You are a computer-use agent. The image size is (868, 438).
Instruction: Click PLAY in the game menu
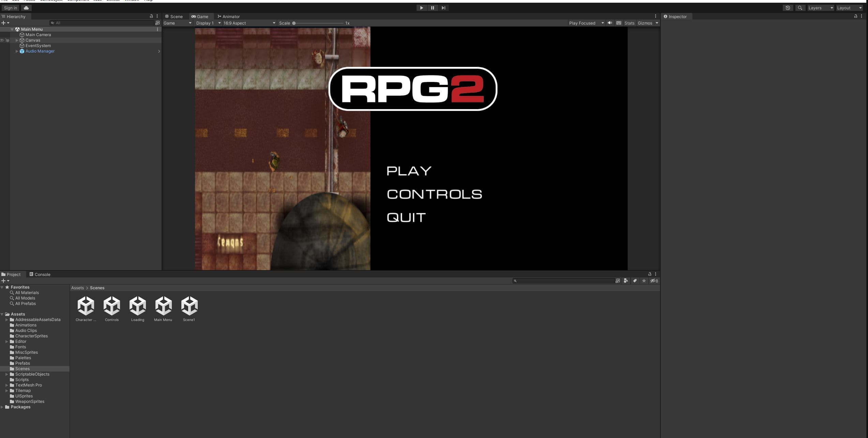pos(409,171)
